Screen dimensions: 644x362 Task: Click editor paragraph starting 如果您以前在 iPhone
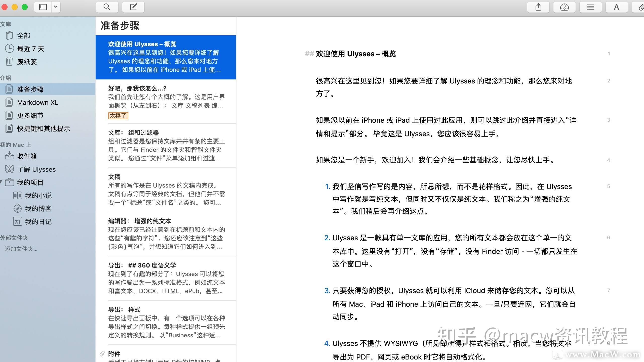[446, 127]
